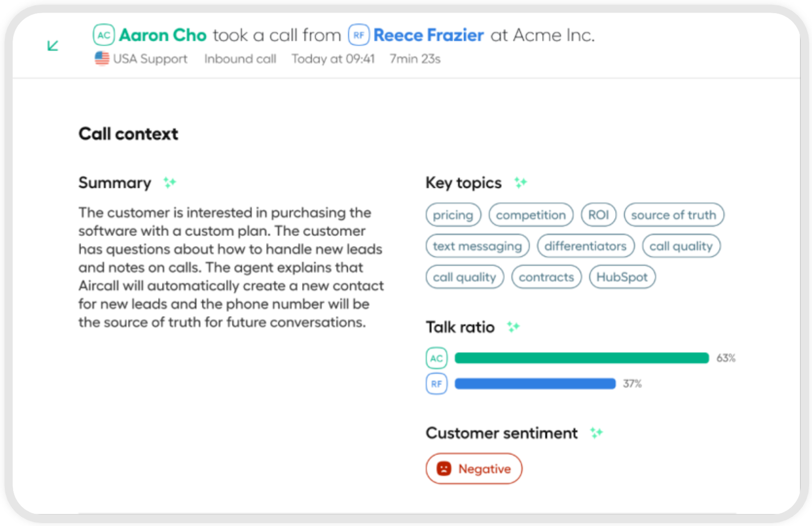812x526 pixels.
Task: Click the sparkle icon beside Customer sentiment
Action: (x=596, y=433)
